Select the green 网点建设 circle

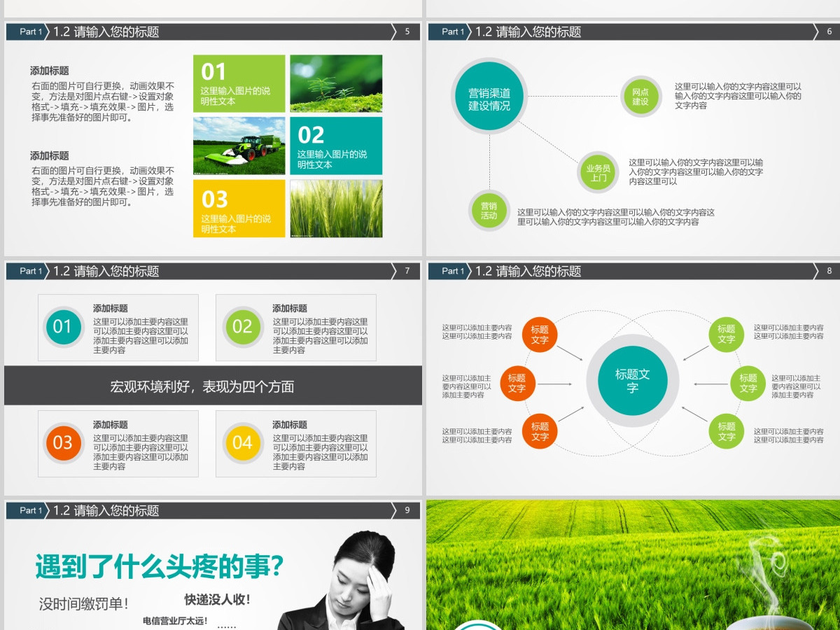pyautogui.click(x=640, y=97)
